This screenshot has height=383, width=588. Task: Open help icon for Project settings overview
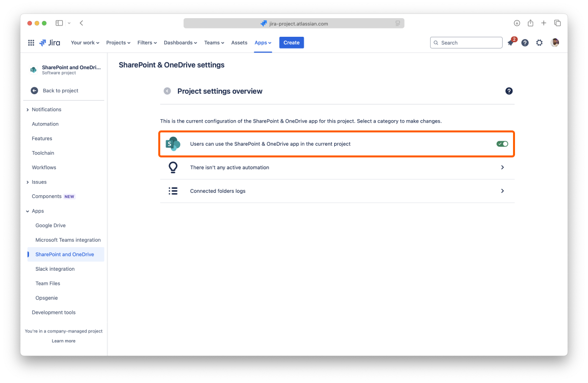(x=509, y=91)
